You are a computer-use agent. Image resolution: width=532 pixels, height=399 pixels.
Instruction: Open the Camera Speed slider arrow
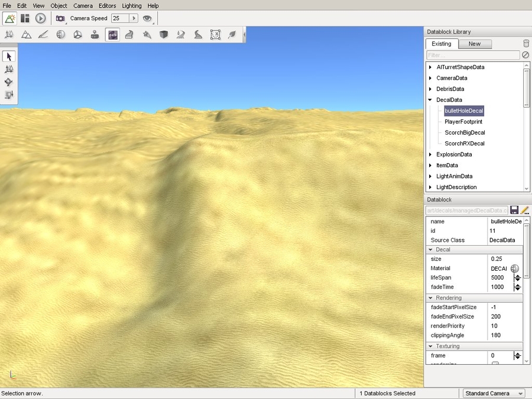(134, 18)
